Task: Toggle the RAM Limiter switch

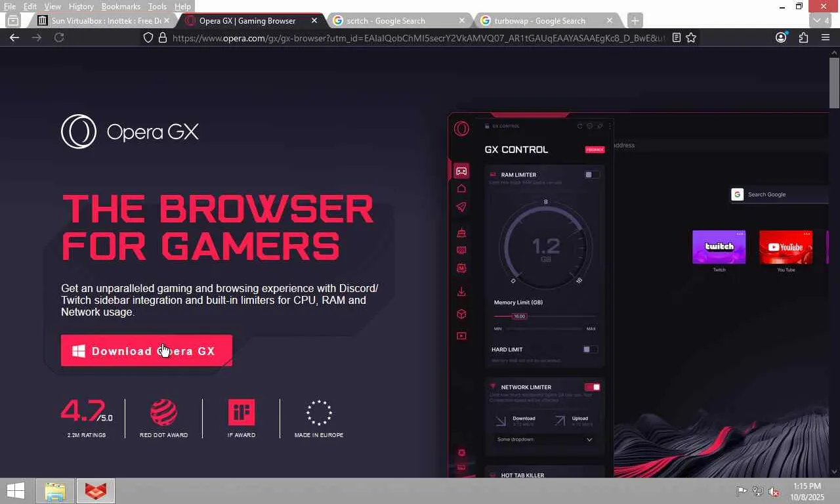Action: tap(592, 175)
